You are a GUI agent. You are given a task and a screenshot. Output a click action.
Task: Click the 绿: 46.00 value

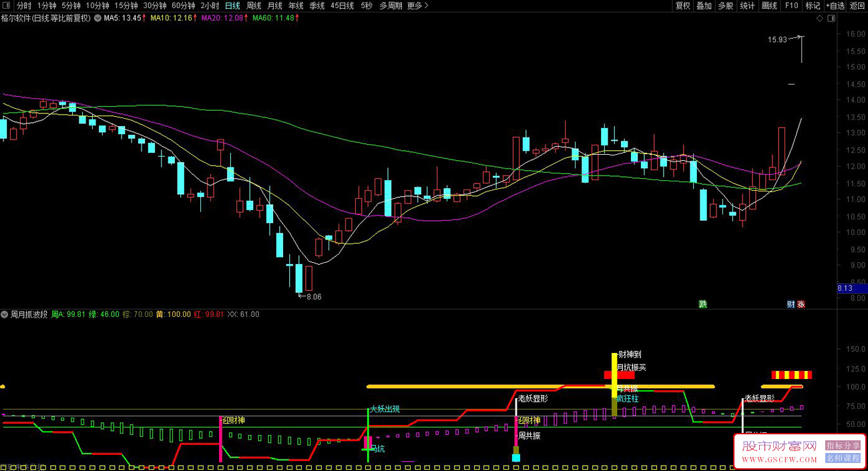click(x=104, y=314)
